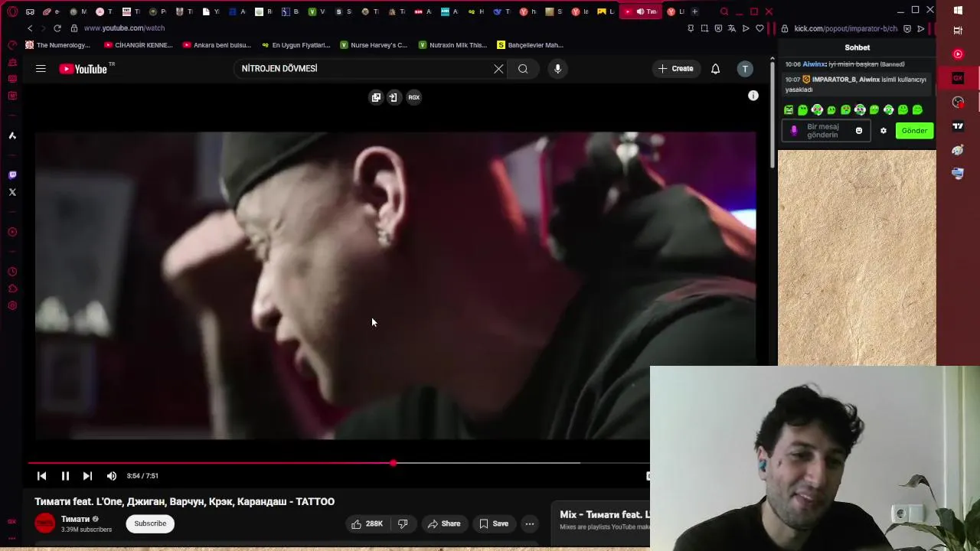Viewport: 980px width, 551px height.
Task: Search tabs with browser magnifier icon
Action: [x=724, y=11]
